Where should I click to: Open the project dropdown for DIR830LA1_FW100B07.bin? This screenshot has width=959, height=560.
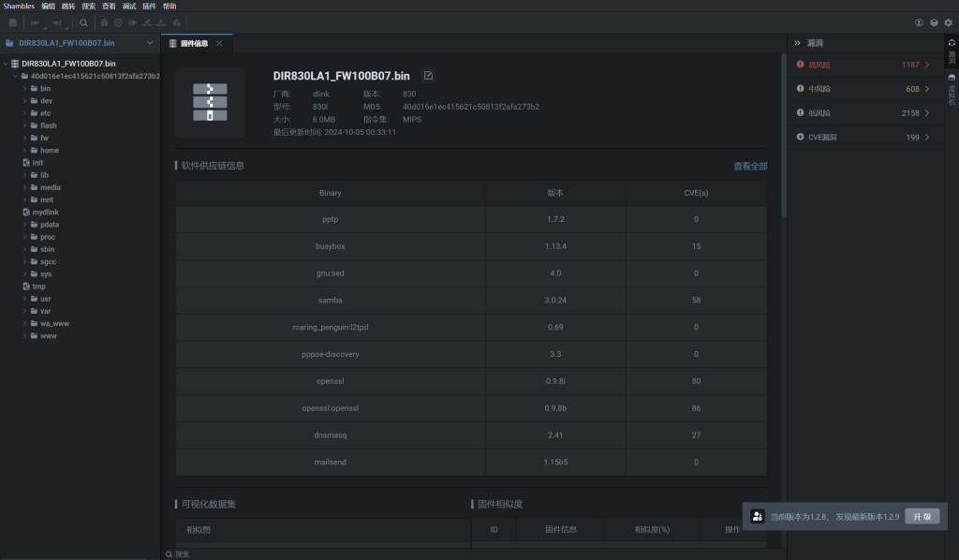[150, 43]
